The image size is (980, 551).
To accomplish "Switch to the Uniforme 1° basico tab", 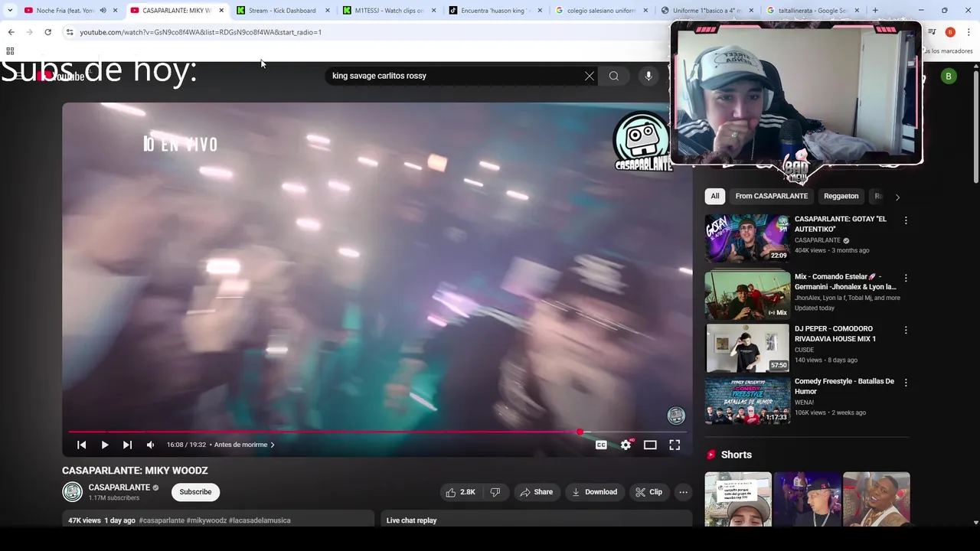I will [x=707, y=11].
